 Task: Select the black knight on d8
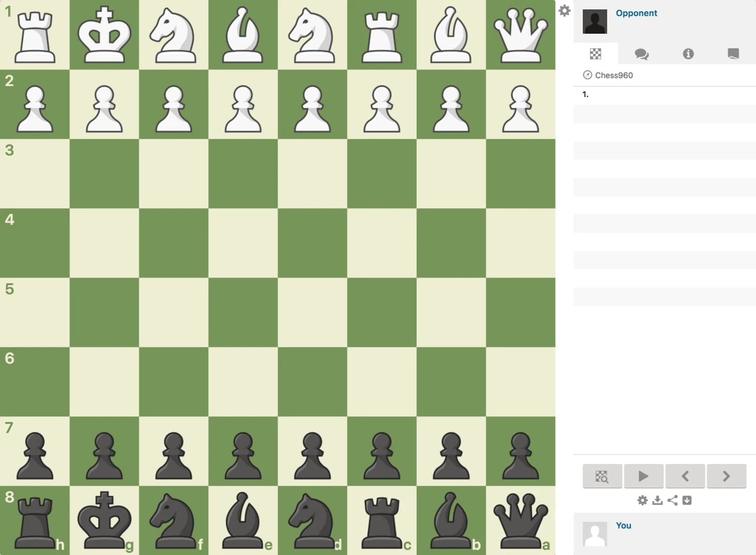click(312, 520)
